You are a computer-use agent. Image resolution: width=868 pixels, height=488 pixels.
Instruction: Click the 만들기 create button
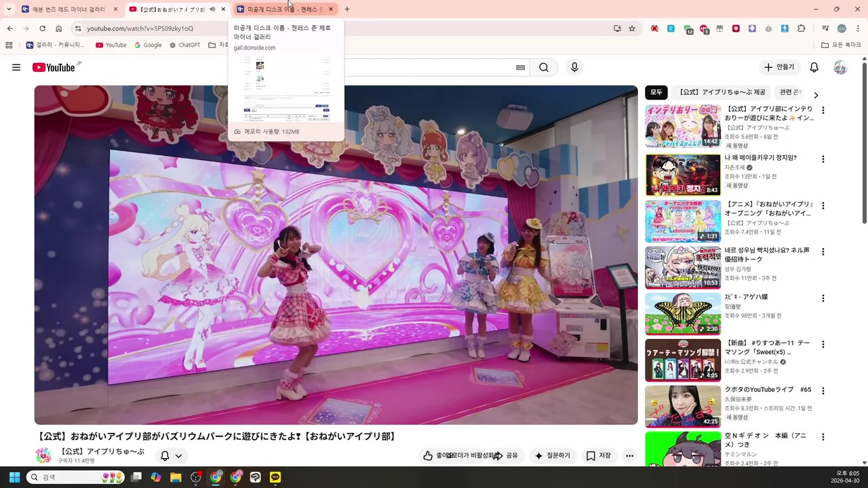pos(780,67)
